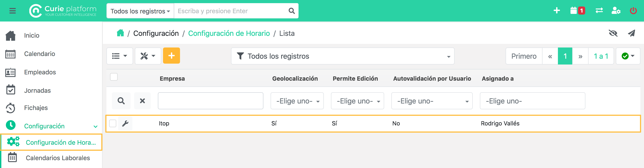Follow the Configuración de Horario breadcrumb link
The height and width of the screenshot is (168, 644).
pyautogui.click(x=229, y=33)
